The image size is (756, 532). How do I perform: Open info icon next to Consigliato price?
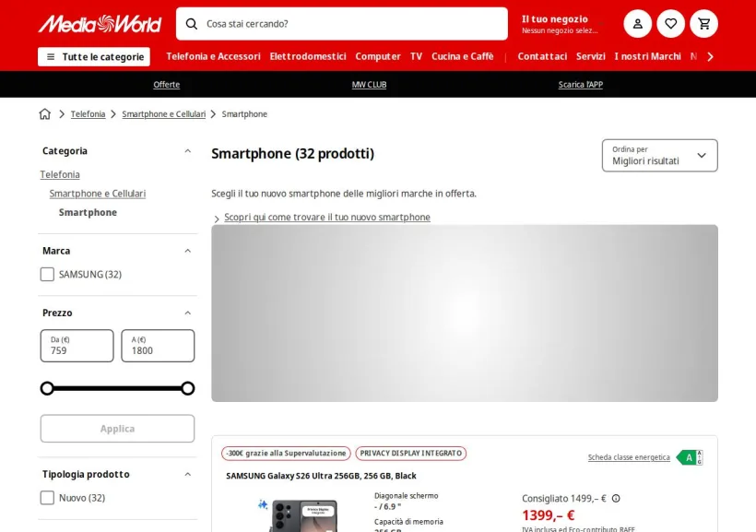616,498
